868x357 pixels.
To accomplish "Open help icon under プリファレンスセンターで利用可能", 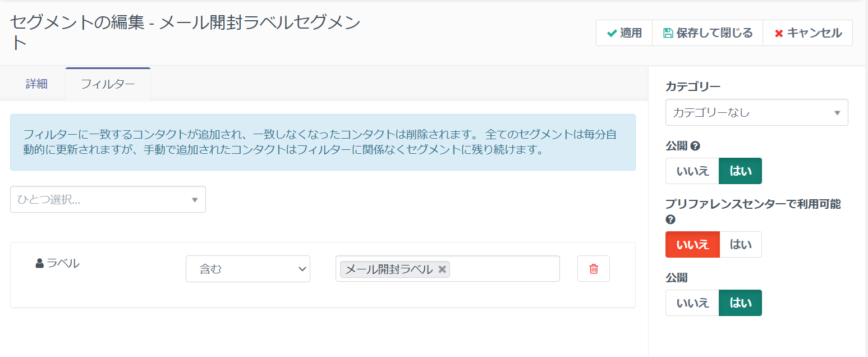I will click(670, 219).
